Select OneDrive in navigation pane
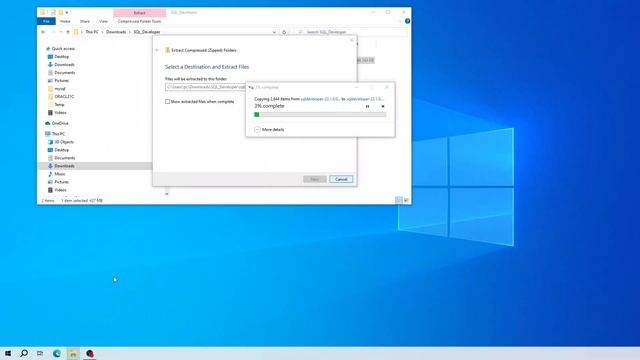640x360 pixels. (x=60, y=123)
